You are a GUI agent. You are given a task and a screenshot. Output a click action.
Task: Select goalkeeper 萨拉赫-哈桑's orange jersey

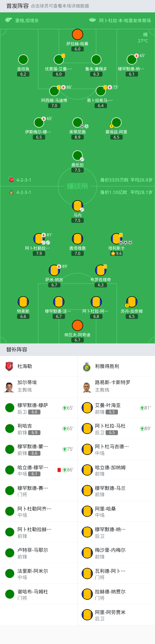coord(77,35)
